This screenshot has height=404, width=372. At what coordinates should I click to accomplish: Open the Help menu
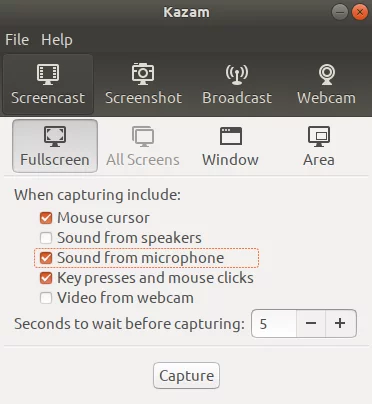point(57,40)
